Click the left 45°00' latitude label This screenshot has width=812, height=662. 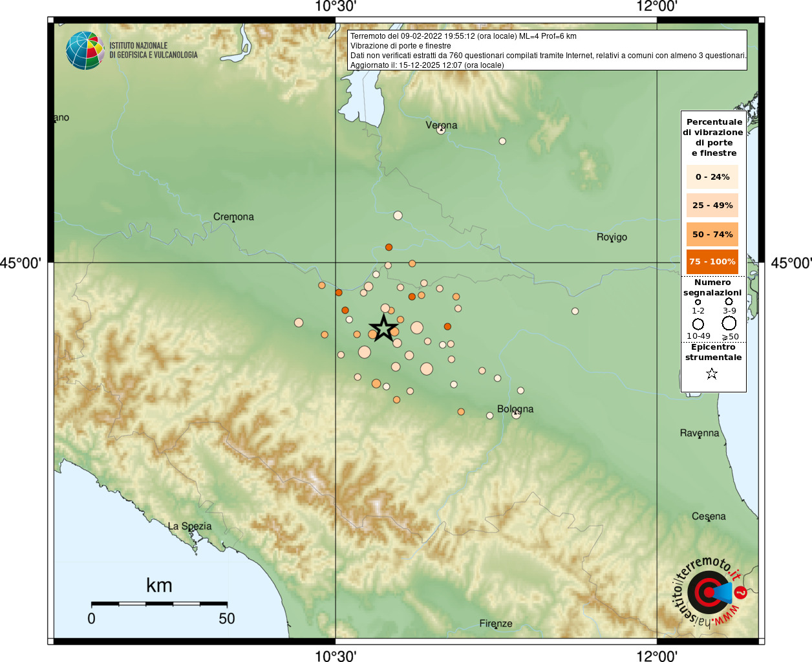[21, 263]
